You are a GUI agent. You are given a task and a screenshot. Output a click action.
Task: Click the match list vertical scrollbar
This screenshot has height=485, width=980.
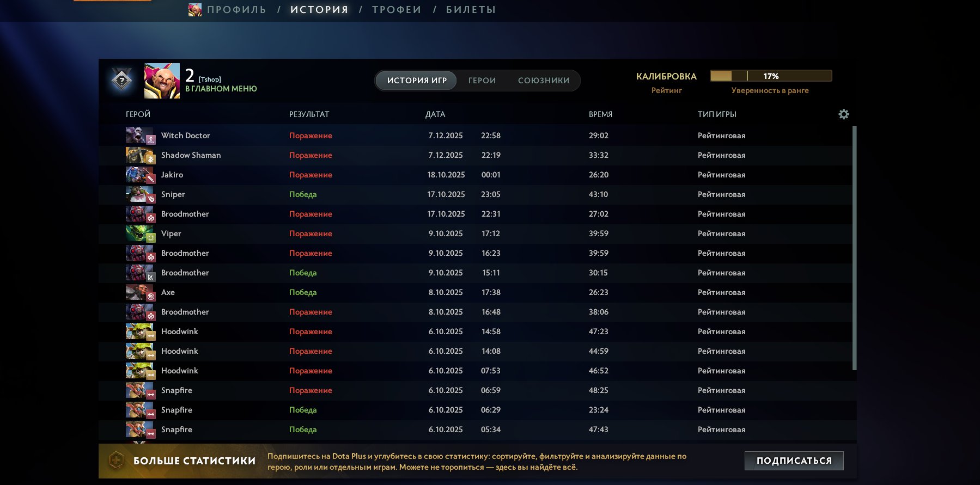(854, 248)
